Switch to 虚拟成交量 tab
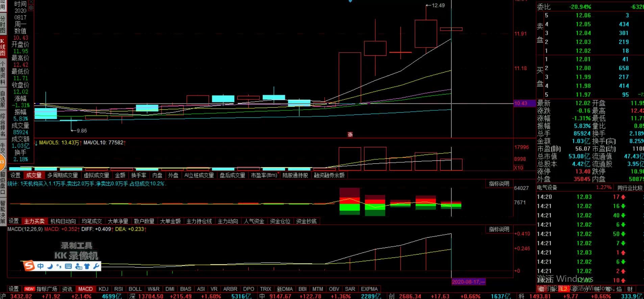 pyautogui.click(x=96, y=175)
